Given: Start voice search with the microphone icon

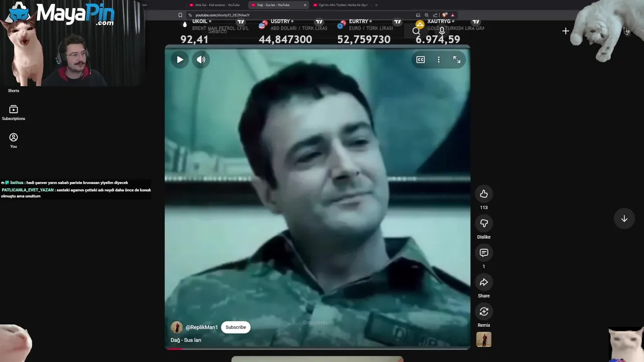Looking at the screenshot, I should click(442, 31).
